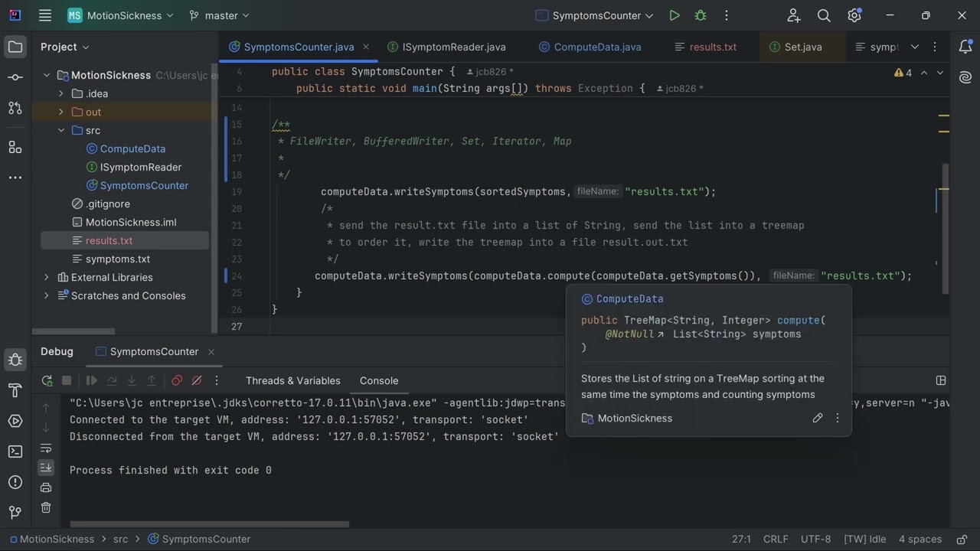Image resolution: width=980 pixels, height=551 pixels.
Task: Open AI Assistant spiral icon
Action: tap(965, 77)
